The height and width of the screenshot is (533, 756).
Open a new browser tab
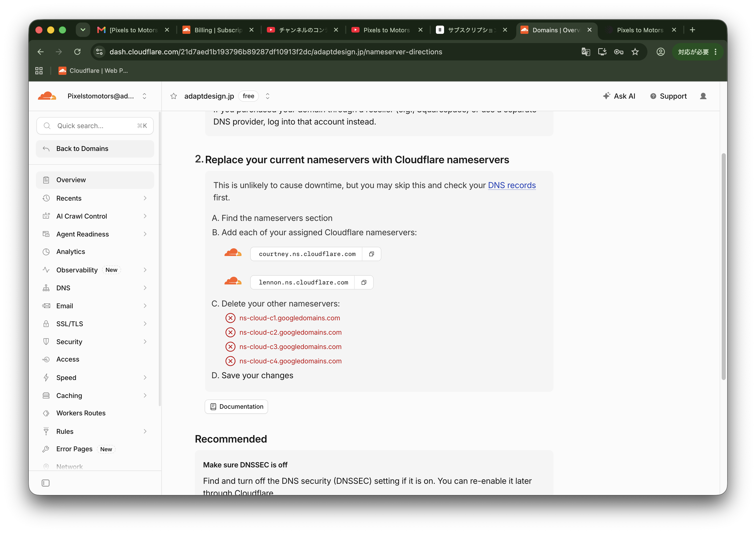(x=692, y=30)
